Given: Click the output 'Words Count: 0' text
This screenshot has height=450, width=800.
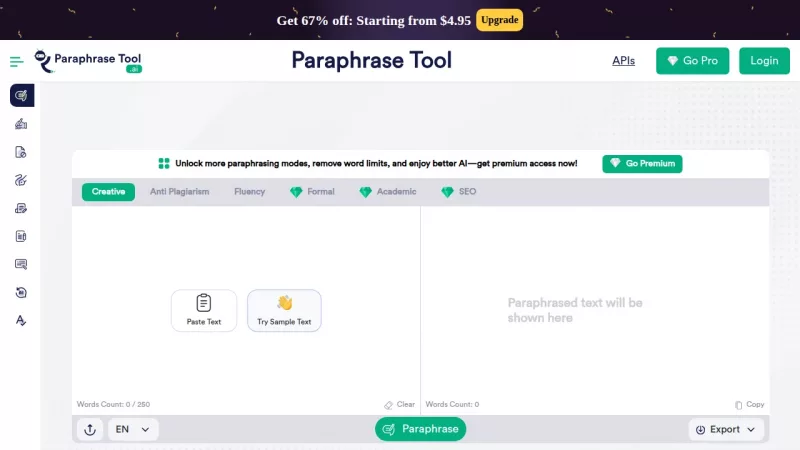Looking at the screenshot, I should (452, 404).
